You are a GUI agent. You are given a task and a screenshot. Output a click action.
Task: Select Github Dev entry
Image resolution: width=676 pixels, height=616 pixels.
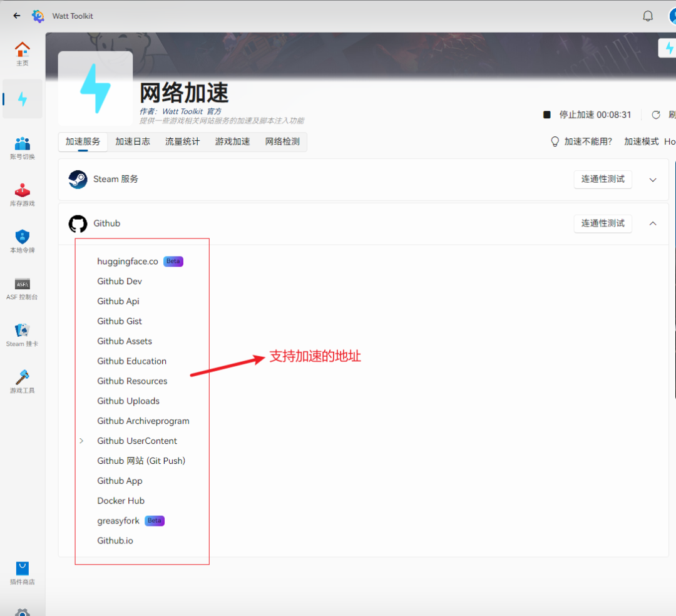pyautogui.click(x=120, y=281)
